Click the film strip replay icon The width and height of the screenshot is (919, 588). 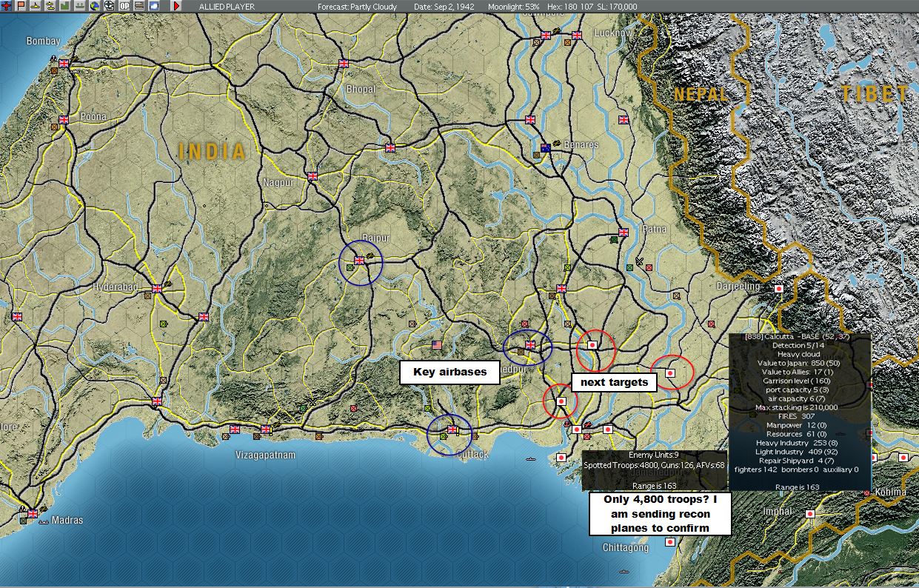(x=139, y=6)
